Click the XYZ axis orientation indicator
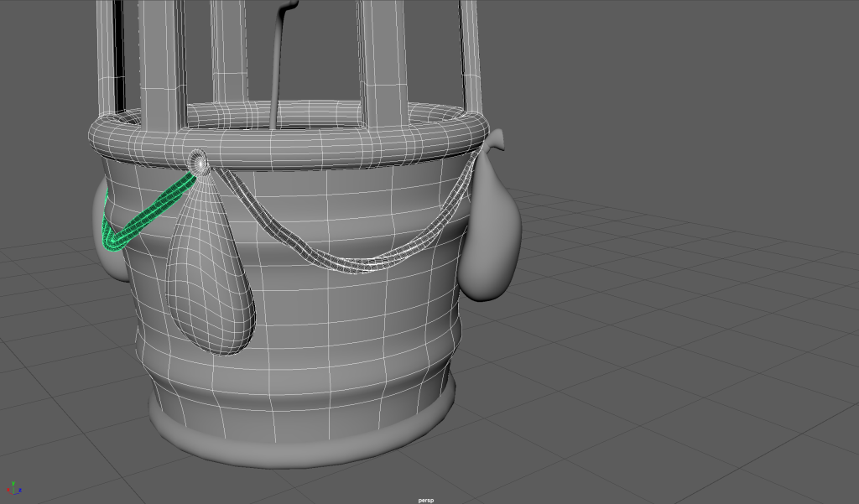Viewport: 859px width, 504px height. pyautogui.click(x=13, y=488)
